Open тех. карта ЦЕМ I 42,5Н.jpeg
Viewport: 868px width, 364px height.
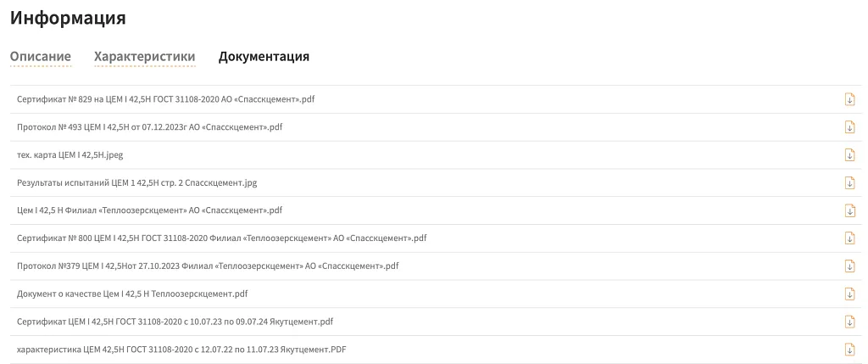click(x=70, y=155)
